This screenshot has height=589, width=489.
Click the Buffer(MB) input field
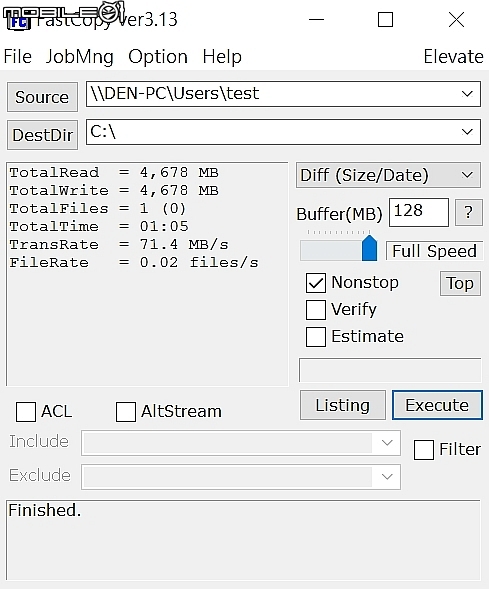pos(418,212)
